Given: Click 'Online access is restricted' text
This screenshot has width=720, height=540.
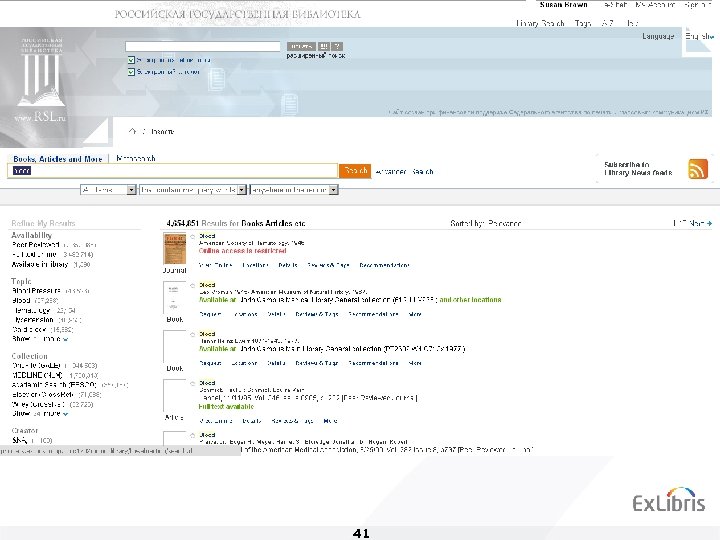Looking at the screenshot, I should tap(242, 251).
